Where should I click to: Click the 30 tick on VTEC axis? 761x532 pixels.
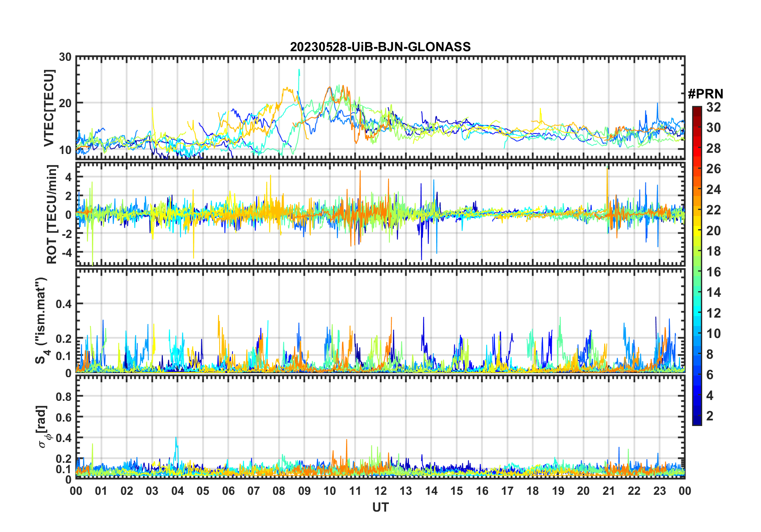(65, 57)
